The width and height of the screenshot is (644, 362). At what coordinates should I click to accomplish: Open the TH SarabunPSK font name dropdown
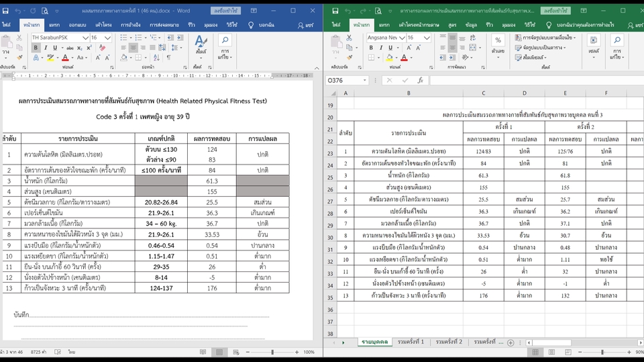click(x=85, y=38)
